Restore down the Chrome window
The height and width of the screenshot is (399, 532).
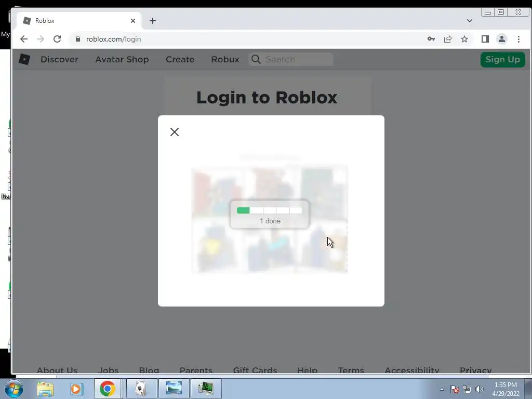(x=501, y=12)
